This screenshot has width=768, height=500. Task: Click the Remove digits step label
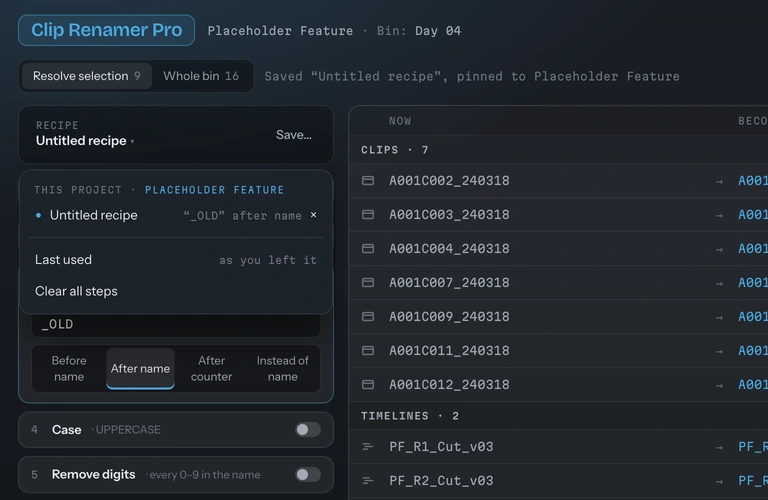coord(94,475)
